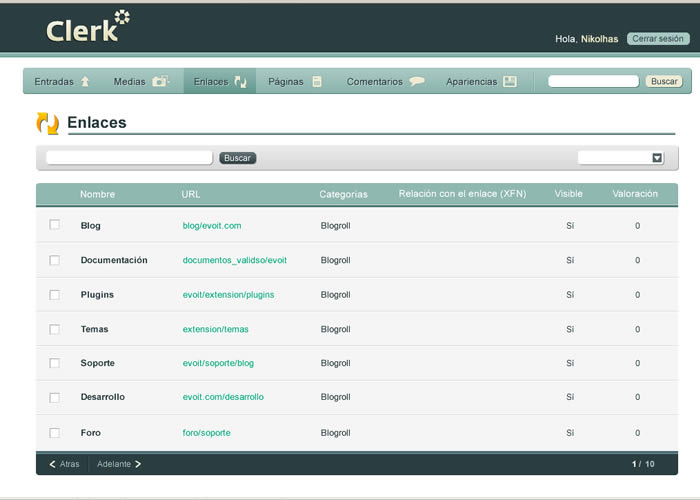Open the foro/soporte link
Viewport: 700px width, 500px height.
coord(207,433)
